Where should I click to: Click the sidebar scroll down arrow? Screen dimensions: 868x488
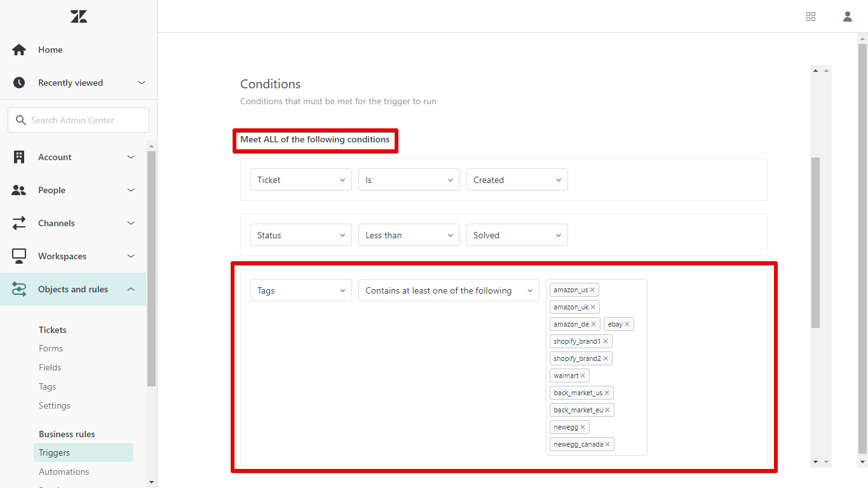151,482
